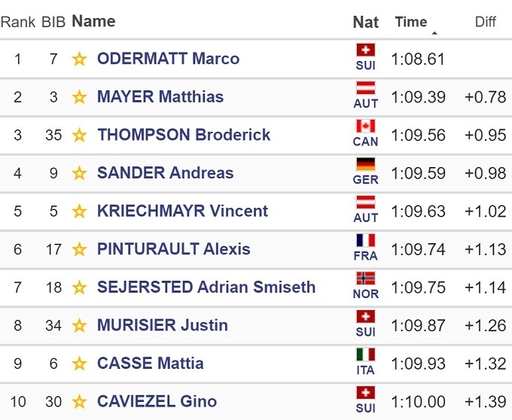This screenshot has height=420, width=512.
Task: Click the Nat column header
Action: (366, 22)
